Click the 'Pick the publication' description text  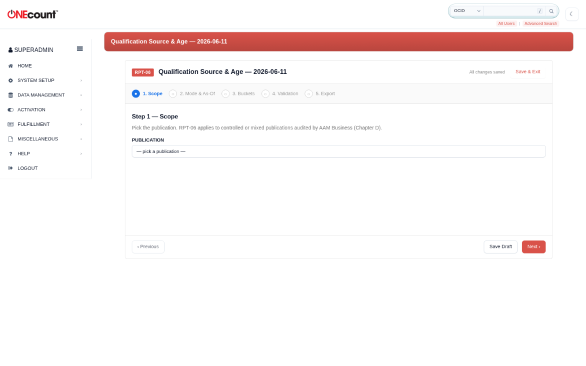click(x=256, y=128)
